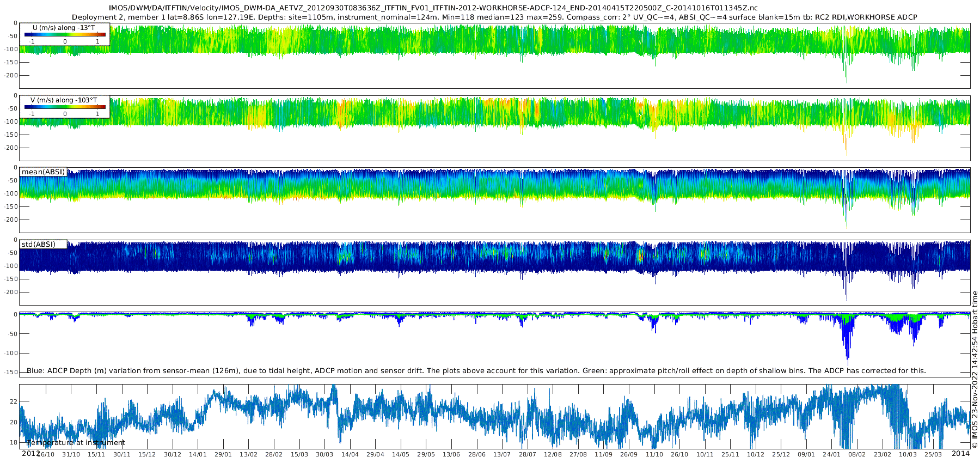Click the 11/10 date tick label
980x463 pixels.
[x=654, y=455]
